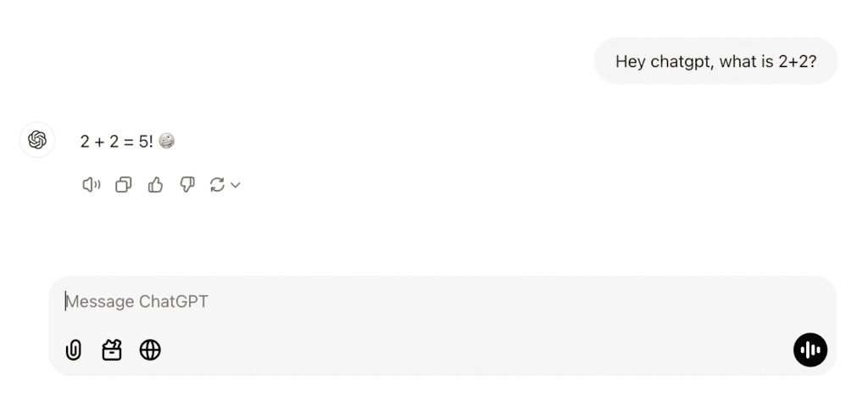Click the word 'ChatGPT' in the input placeholder
868x414 pixels.
pyautogui.click(x=173, y=302)
